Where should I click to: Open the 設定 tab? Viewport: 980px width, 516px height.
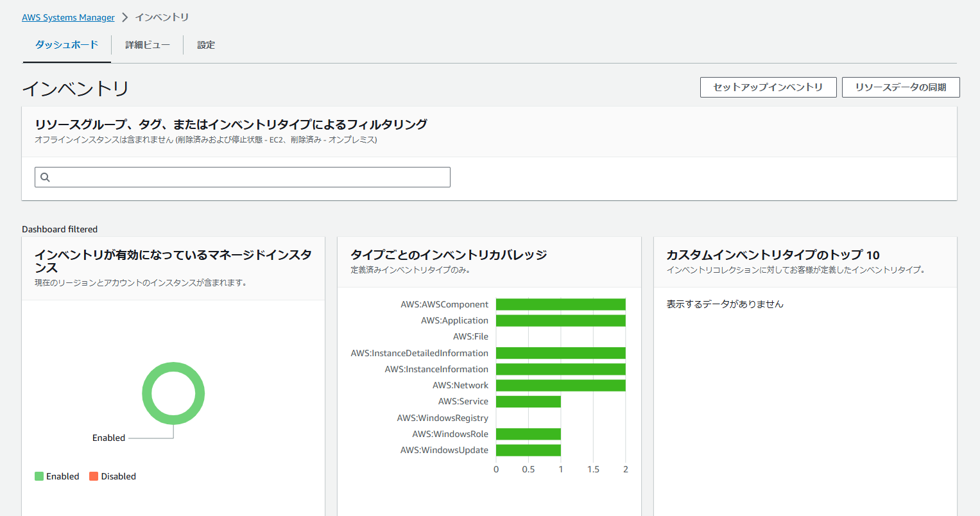[x=206, y=45]
